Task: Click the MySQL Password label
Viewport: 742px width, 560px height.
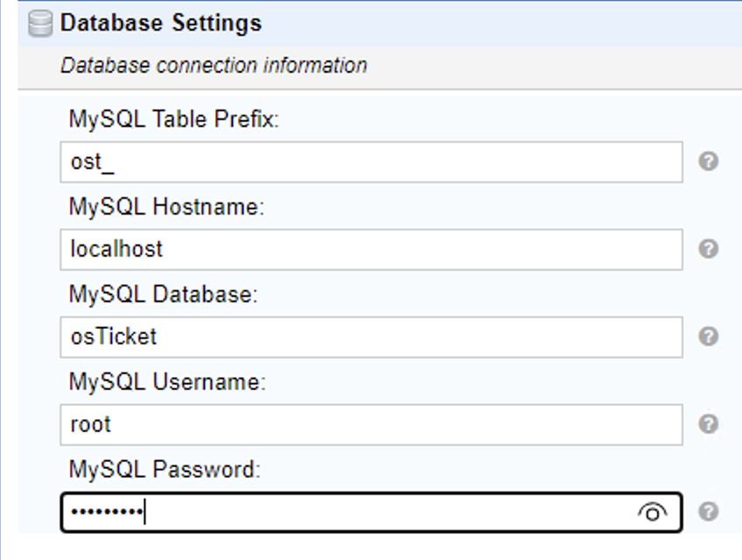Action: 165,470
